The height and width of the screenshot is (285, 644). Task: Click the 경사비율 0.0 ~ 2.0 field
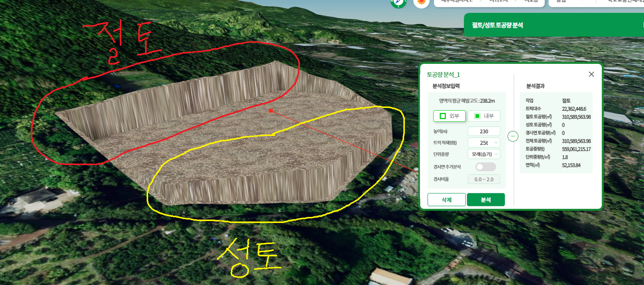(x=484, y=179)
